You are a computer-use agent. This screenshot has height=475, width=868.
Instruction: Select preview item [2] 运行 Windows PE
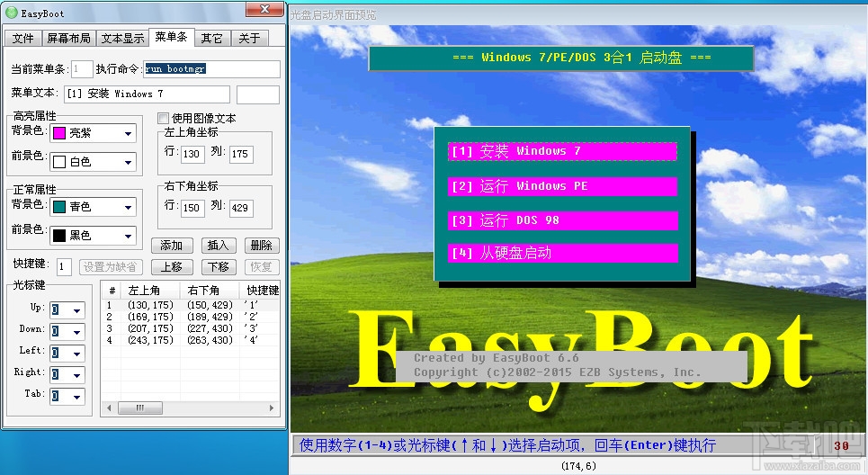pos(562,186)
